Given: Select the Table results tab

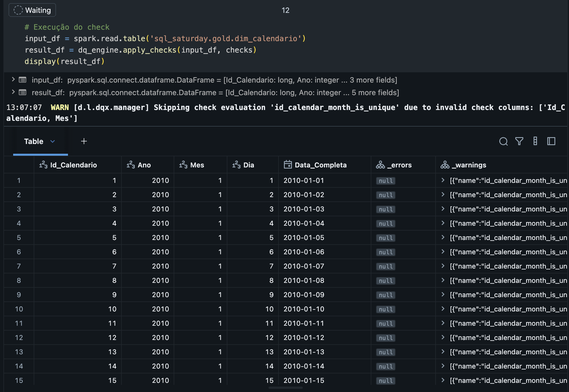Looking at the screenshot, I should point(34,141).
